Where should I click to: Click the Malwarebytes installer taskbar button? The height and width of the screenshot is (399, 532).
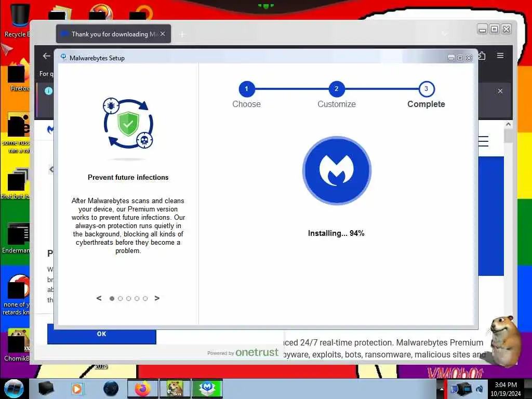coord(207,389)
